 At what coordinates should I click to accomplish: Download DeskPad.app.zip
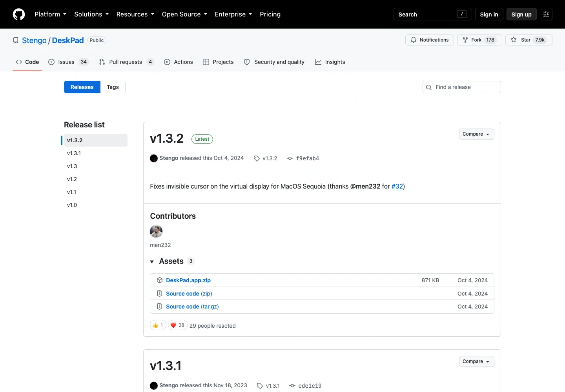pyautogui.click(x=188, y=280)
